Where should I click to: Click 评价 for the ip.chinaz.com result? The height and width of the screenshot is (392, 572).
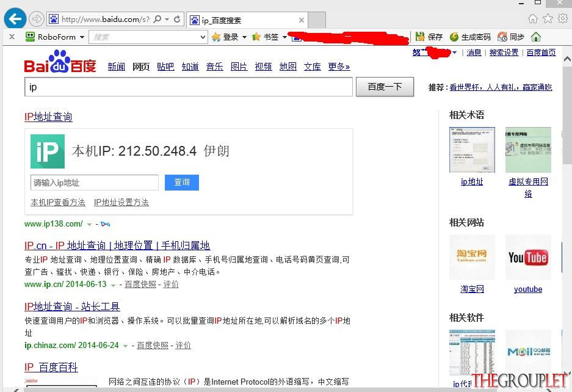pos(183,345)
